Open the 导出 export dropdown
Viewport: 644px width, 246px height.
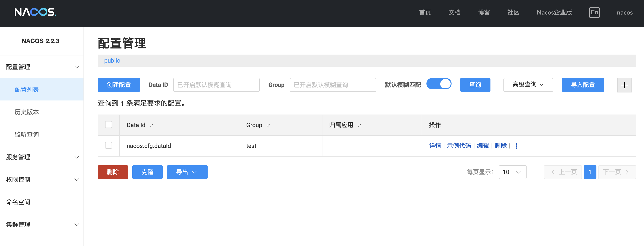187,172
